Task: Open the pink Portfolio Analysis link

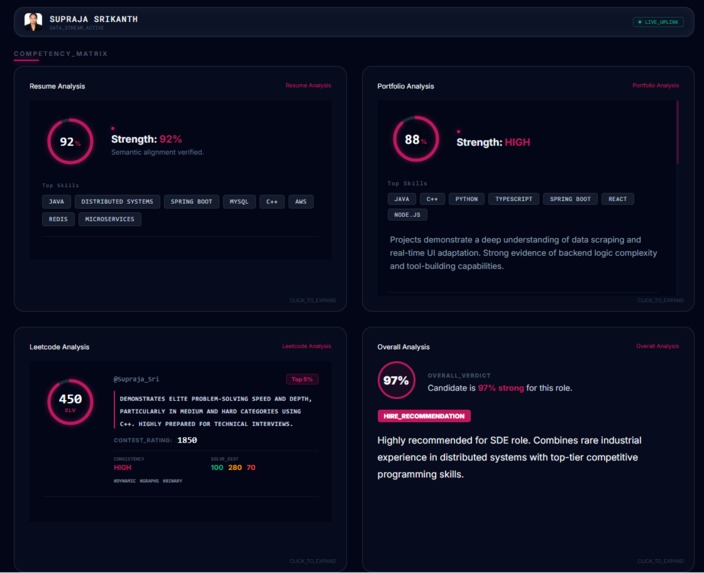Action: (x=656, y=85)
